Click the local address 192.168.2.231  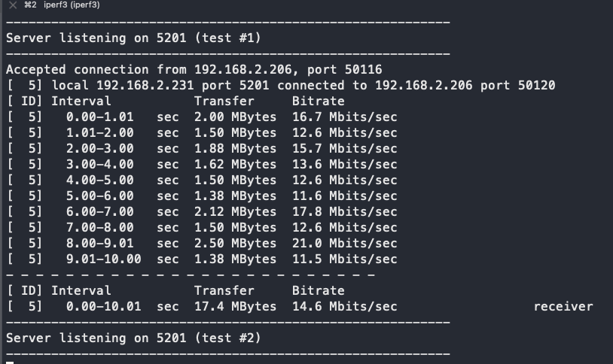click(x=145, y=85)
